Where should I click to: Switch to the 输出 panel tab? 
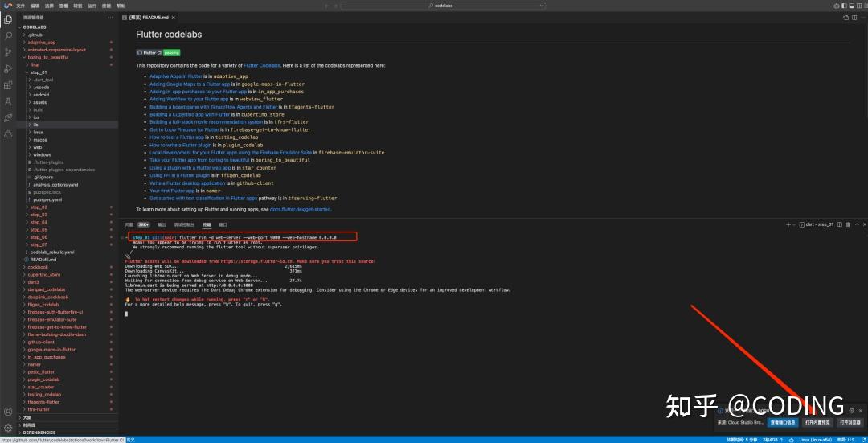[x=162, y=225]
